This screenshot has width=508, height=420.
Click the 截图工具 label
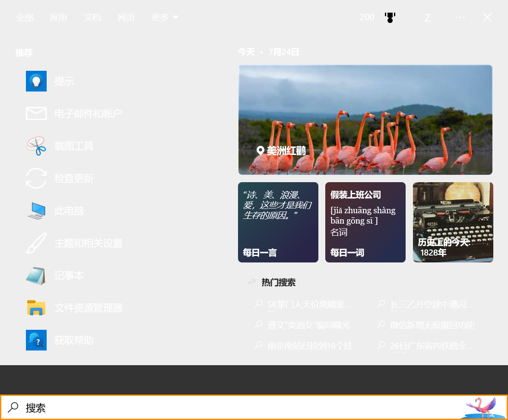74,146
